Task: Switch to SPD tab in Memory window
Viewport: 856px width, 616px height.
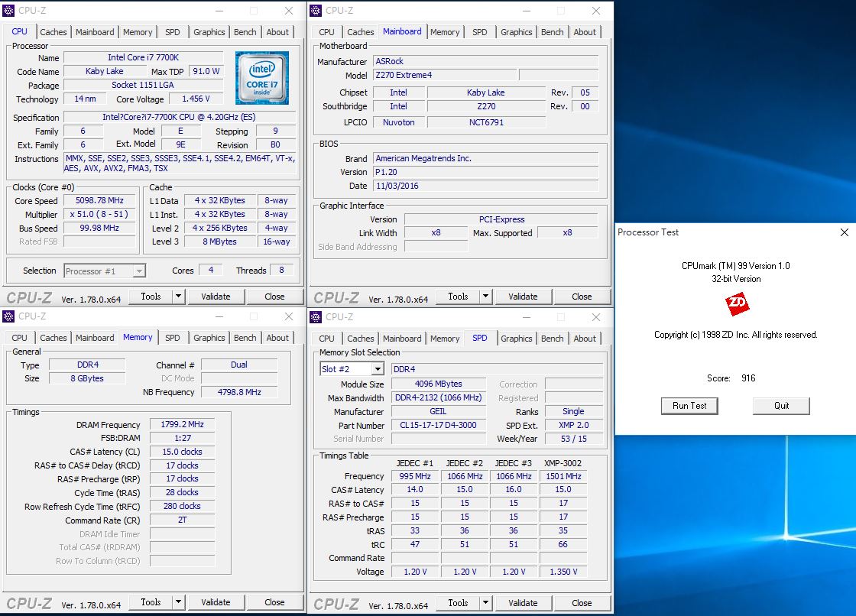Action: pyautogui.click(x=173, y=338)
